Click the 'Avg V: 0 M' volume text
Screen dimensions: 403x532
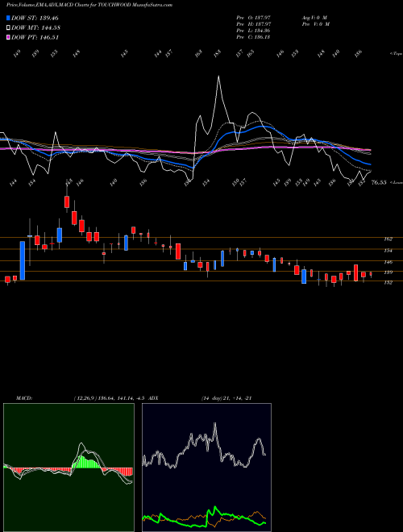tap(314, 18)
